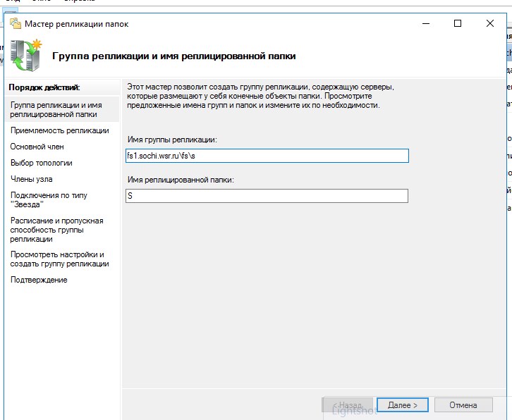Focus the replicated folder name field

coord(267,196)
